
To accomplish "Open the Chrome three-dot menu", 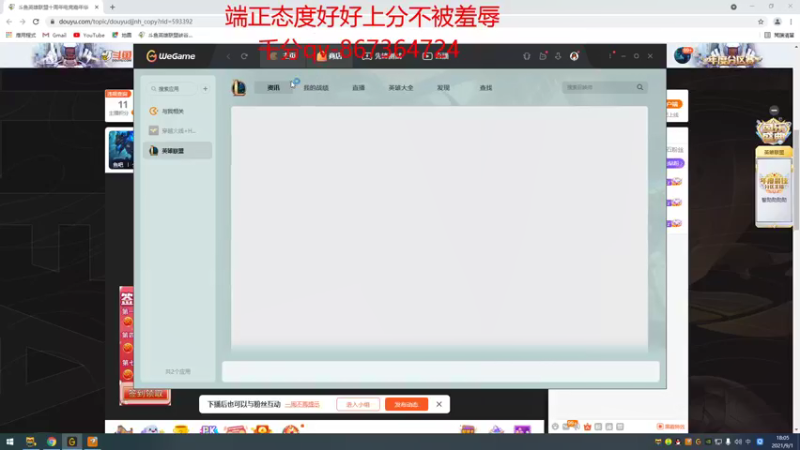I will coord(791,21).
